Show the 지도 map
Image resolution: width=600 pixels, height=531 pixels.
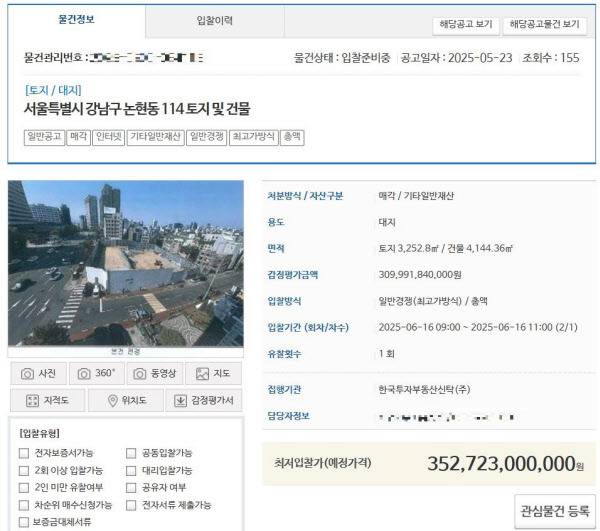click(213, 374)
